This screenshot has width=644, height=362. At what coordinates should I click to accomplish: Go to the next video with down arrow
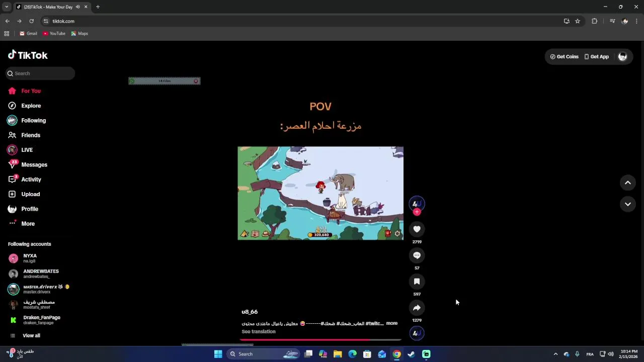pyautogui.click(x=628, y=204)
